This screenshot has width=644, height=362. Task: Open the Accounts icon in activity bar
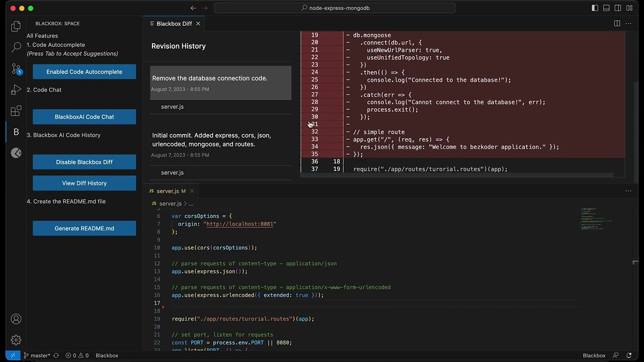click(x=16, y=319)
